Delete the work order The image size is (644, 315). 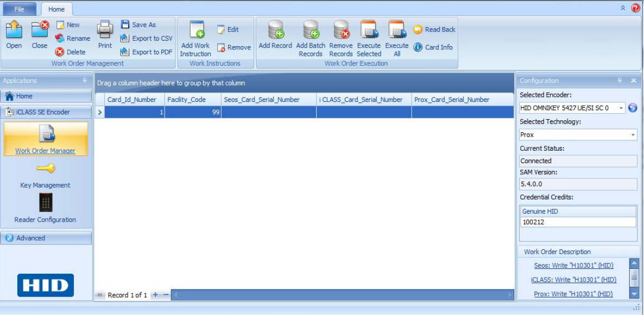[71, 52]
